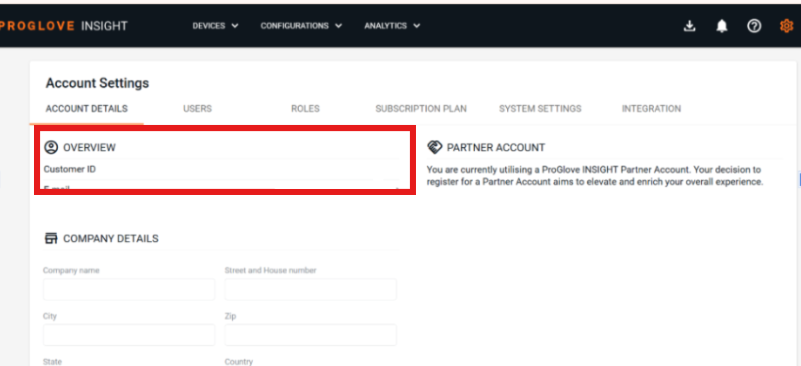Click the Country field label
The width and height of the screenshot is (801, 366).
click(239, 362)
